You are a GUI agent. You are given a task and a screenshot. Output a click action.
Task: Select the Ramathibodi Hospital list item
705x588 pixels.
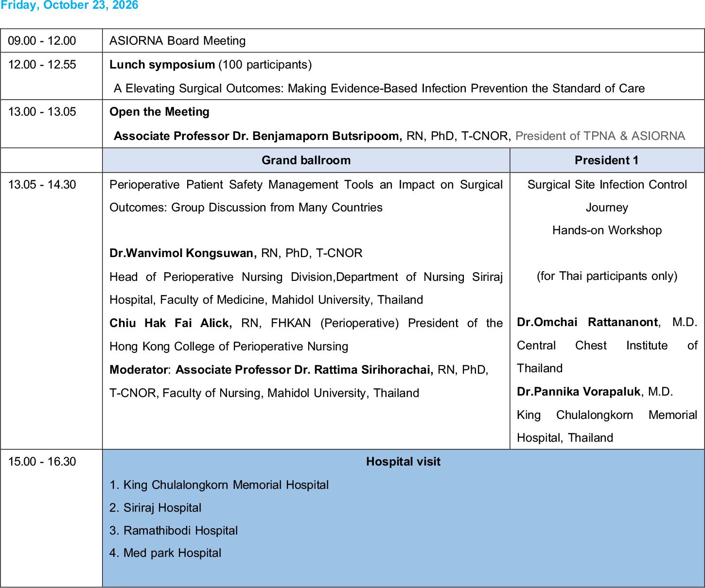(174, 531)
